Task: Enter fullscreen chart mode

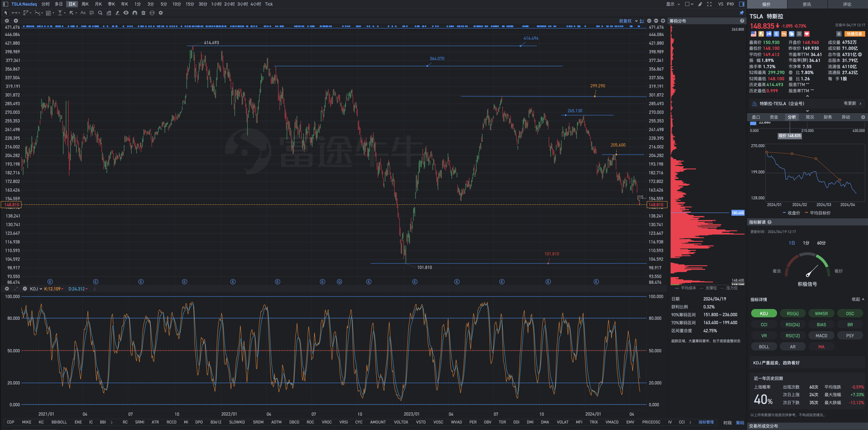Action: (709, 4)
